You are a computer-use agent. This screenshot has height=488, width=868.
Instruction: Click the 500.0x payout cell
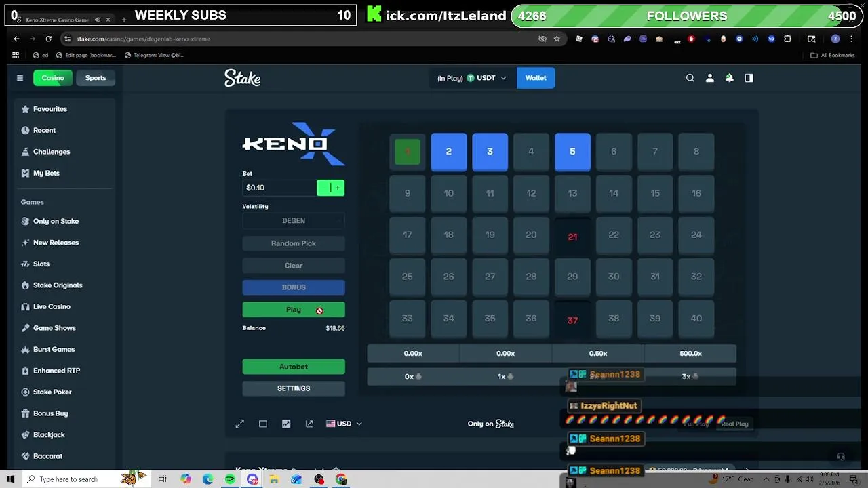[690, 353]
